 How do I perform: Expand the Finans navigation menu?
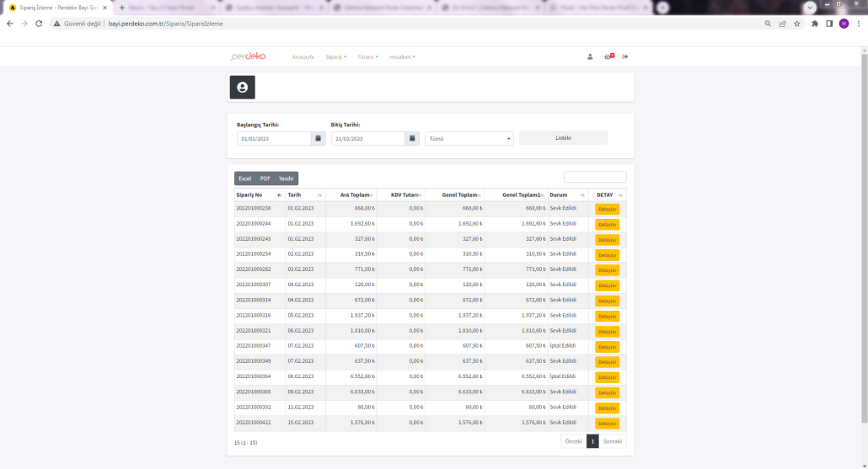pos(367,56)
